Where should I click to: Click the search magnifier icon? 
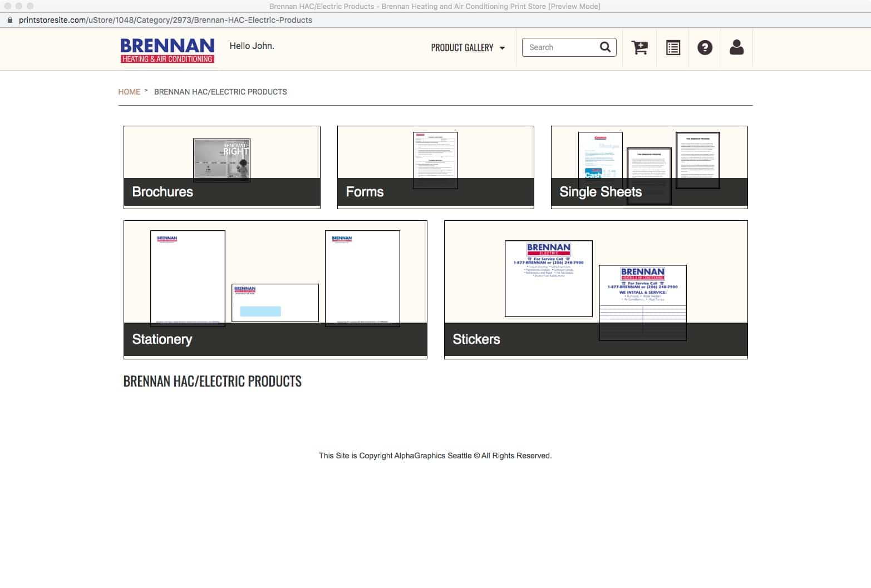605,47
